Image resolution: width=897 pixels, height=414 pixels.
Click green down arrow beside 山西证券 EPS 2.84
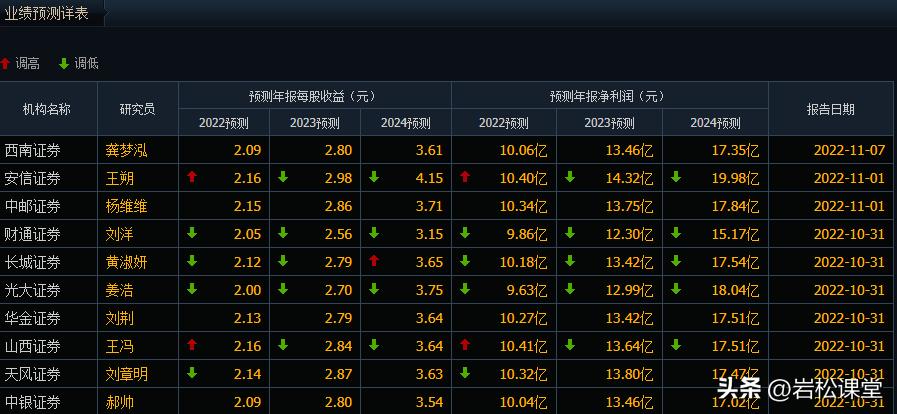click(283, 345)
